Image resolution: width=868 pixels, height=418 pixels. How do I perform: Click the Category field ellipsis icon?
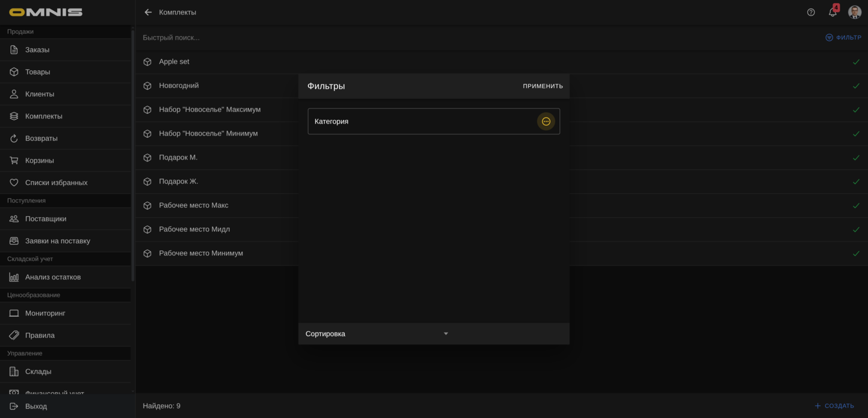tap(546, 121)
